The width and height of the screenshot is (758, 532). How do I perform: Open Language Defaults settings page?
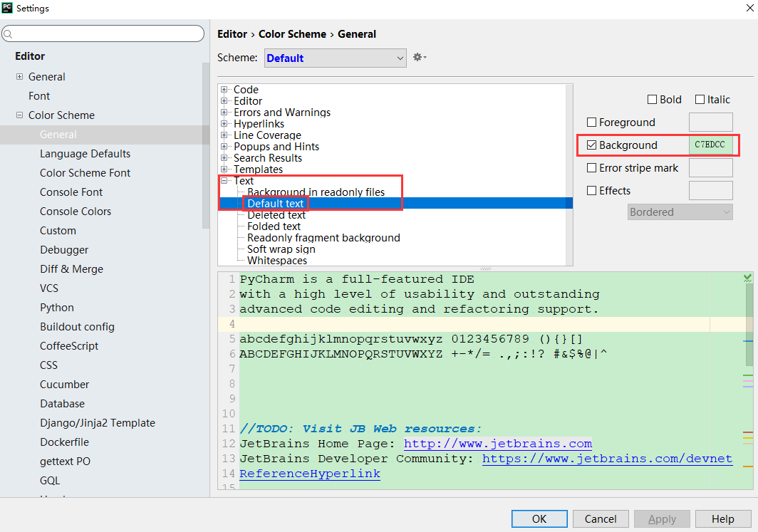click(85, 154)
